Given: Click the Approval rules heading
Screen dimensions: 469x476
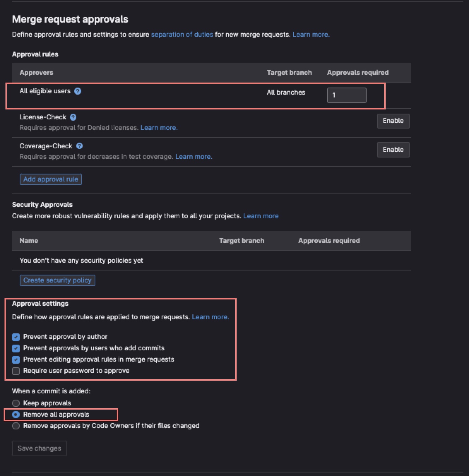Looking at the screenshot, I should click(x=35, y=54).
